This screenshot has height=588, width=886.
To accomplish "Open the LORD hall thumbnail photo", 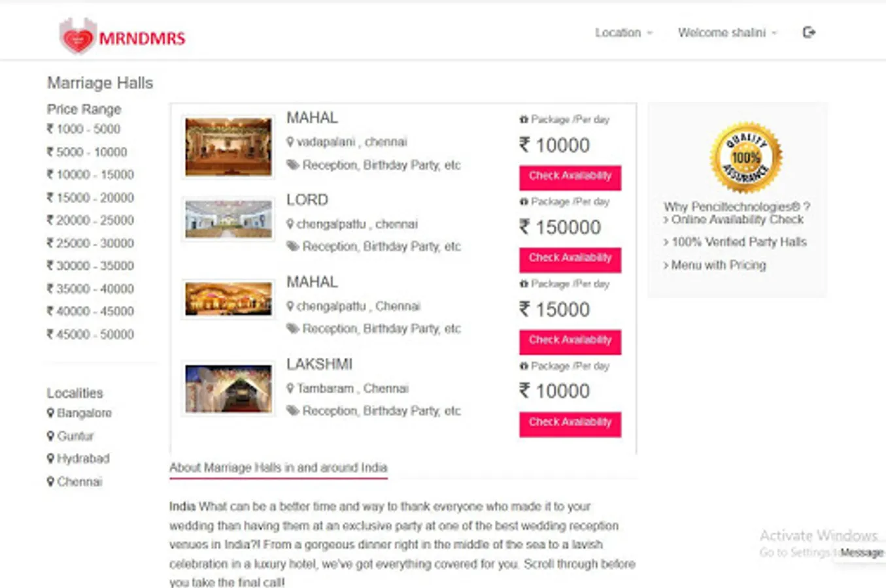I will (x=228, y=219).
